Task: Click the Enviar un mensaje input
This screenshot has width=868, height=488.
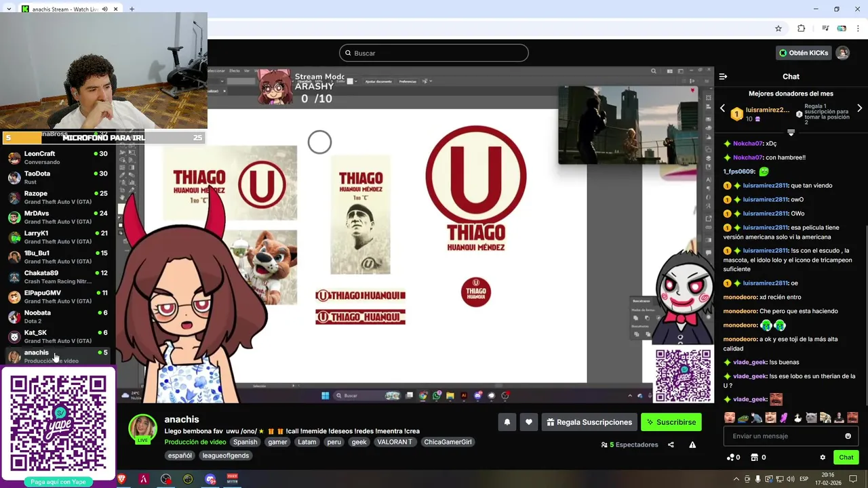Action: click(791, 436)
